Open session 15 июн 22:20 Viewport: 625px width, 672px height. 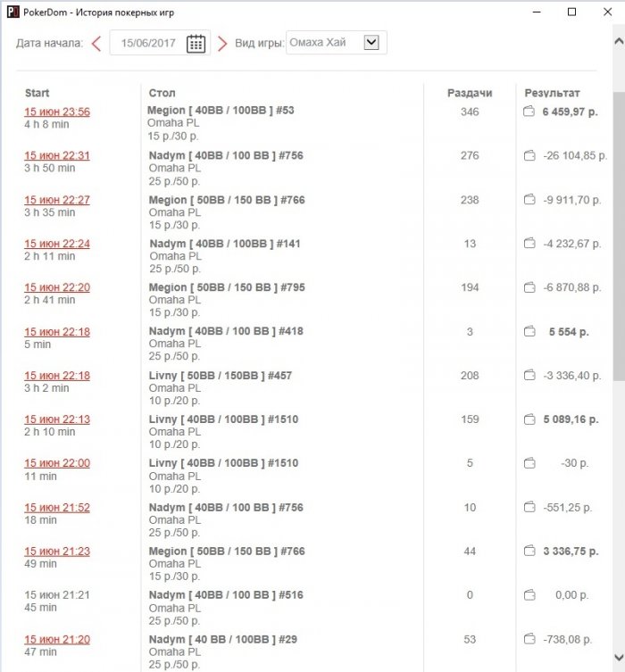click(x=57, y=287)
